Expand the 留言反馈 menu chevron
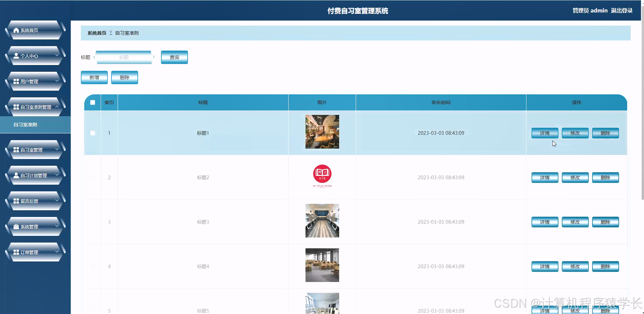The image size is (644, 314). (x=57, y=200)
